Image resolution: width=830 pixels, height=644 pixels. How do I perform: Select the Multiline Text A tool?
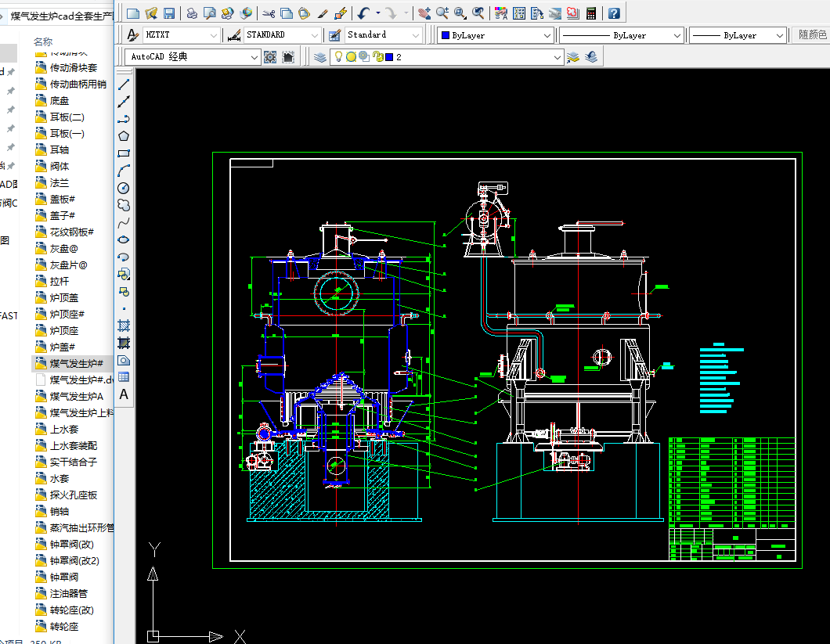point(124,394)
